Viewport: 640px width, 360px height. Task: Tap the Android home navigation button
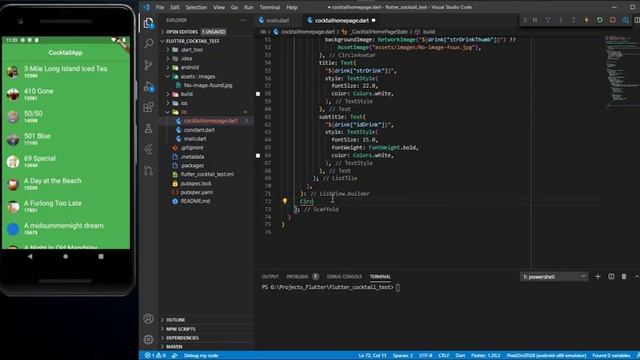pyautogui.click(x=65, y=256)
